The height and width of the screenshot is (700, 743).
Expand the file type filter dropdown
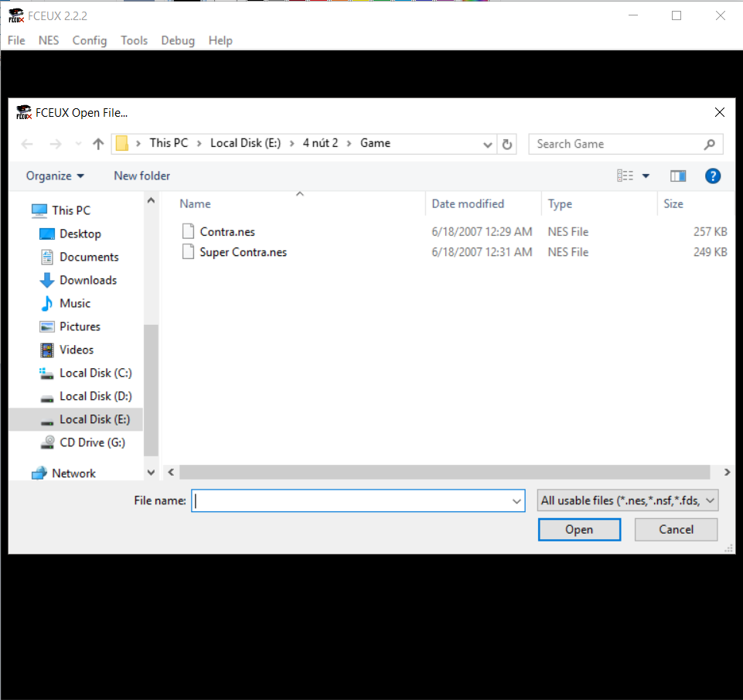711,501
